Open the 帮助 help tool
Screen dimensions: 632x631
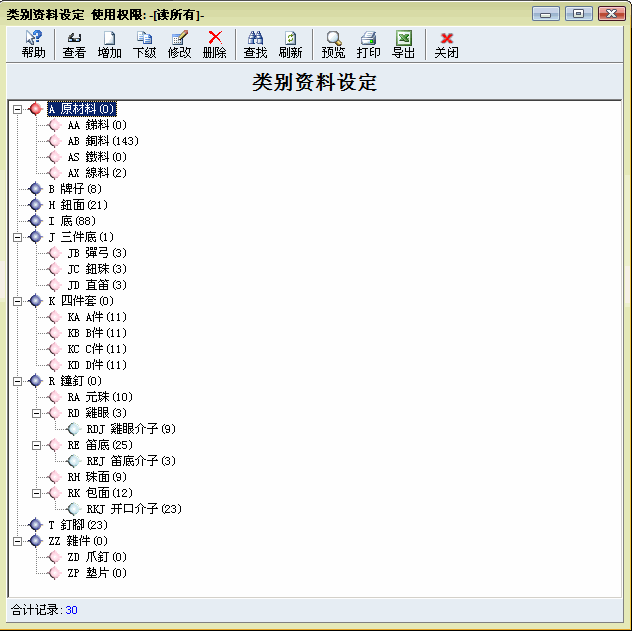point(33,44)
